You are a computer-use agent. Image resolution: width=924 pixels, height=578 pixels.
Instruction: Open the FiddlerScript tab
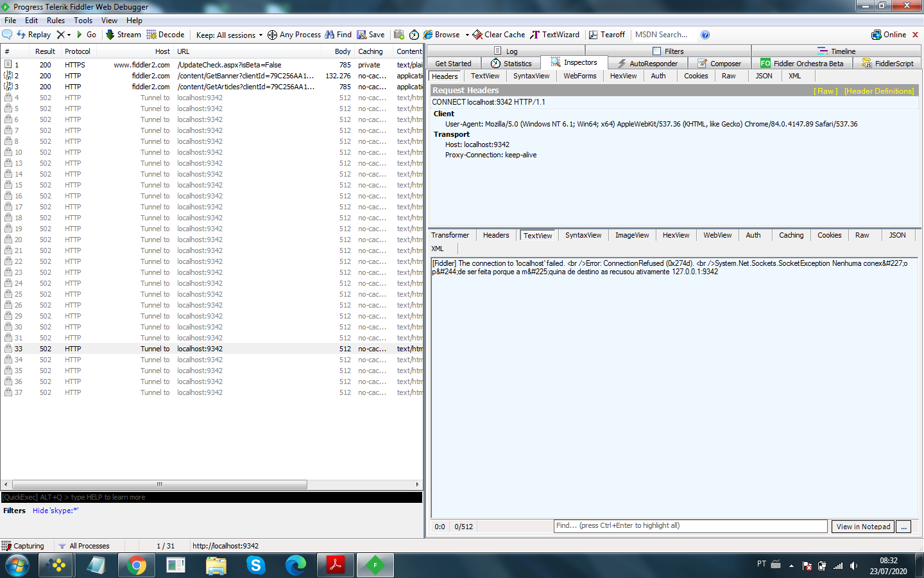pyautogui.click(x=887, y=63)
